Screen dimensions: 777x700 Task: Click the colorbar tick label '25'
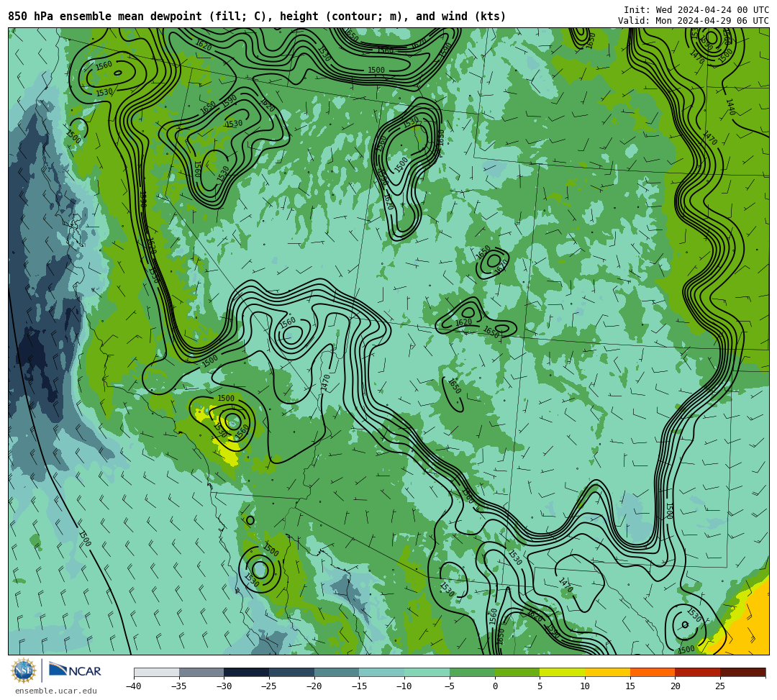(720, 686)
